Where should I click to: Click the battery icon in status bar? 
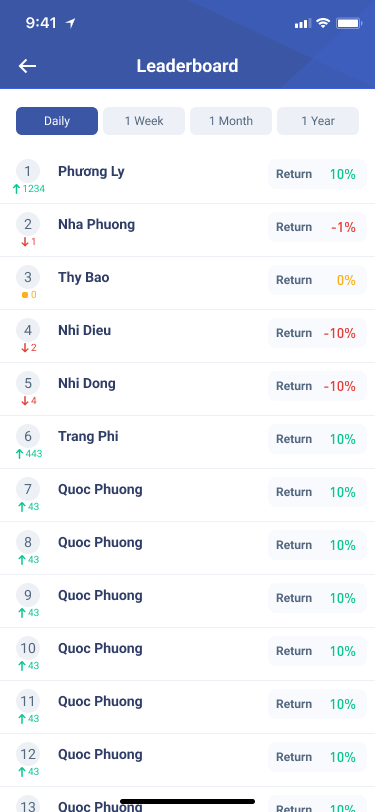point(349,23)
